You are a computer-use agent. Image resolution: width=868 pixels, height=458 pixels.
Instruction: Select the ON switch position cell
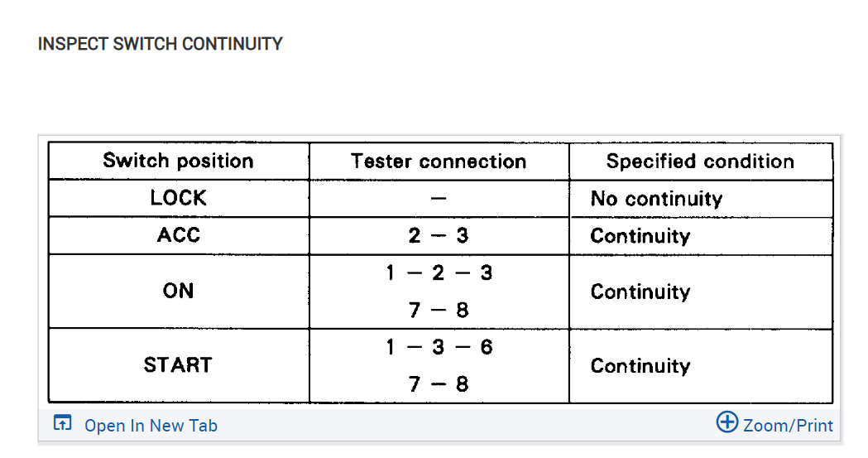click(178, 292)
